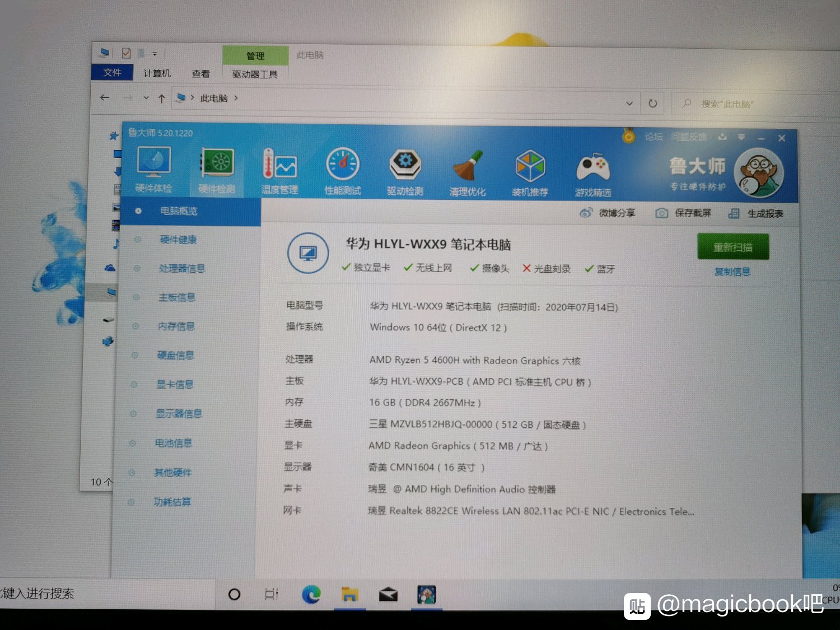The width and height of the screenshot is (840, 630).
Task: Click the gold medal icon in title bar
Action: (629, 136)
